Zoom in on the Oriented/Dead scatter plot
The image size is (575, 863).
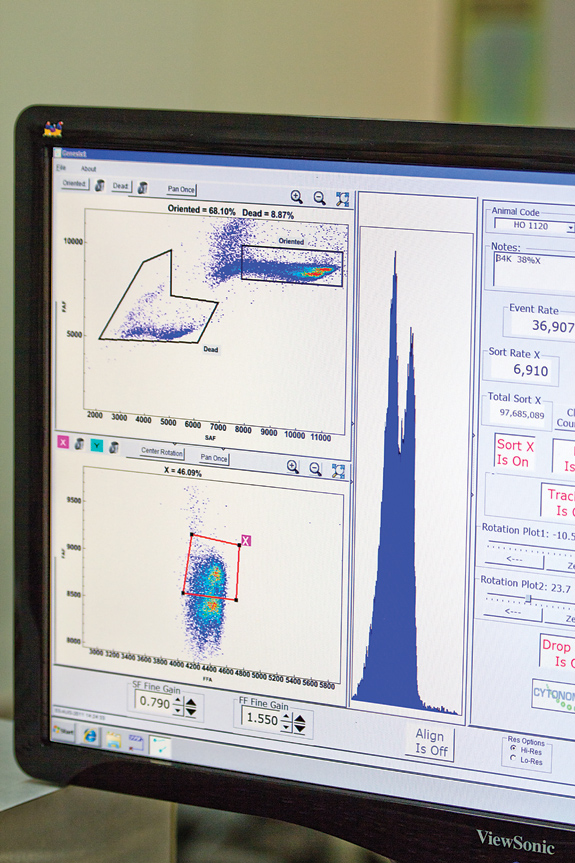297,196
